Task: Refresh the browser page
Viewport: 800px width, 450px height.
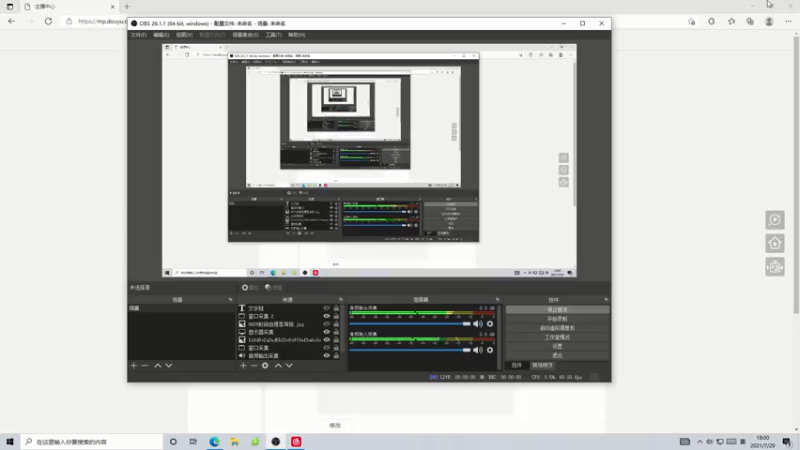Action: click(48, 21)
